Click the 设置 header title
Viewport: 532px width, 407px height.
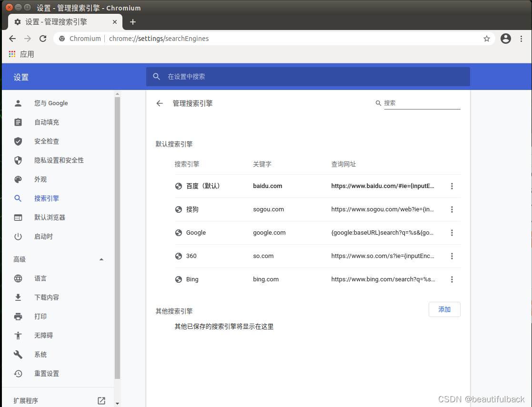(x=21, y=77)
